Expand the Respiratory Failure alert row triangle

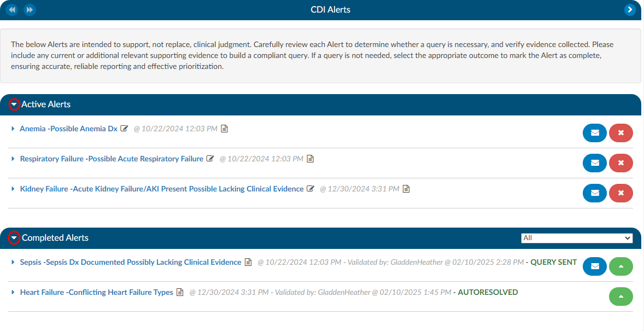click(x=13, y=159)
